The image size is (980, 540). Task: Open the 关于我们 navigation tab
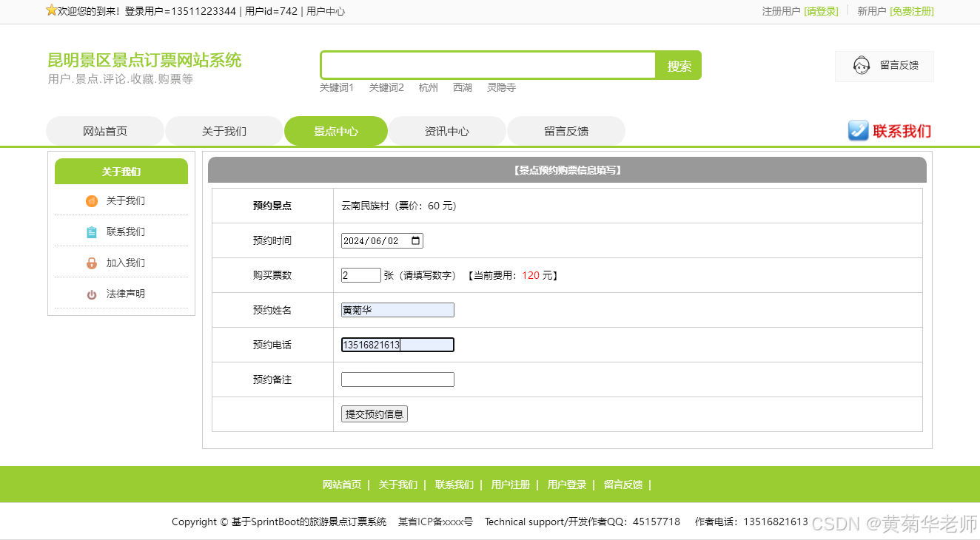(224, 130)
